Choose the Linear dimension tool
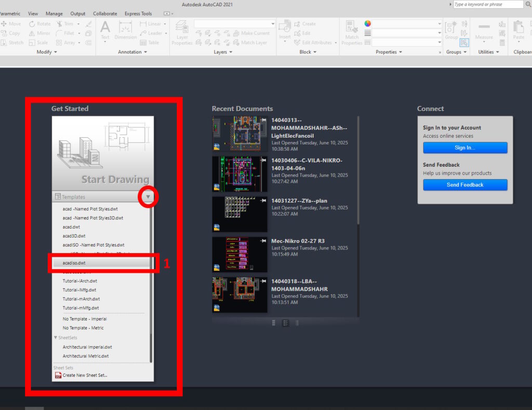Screen dimensions: 532x410 click(x=150, y=24)
